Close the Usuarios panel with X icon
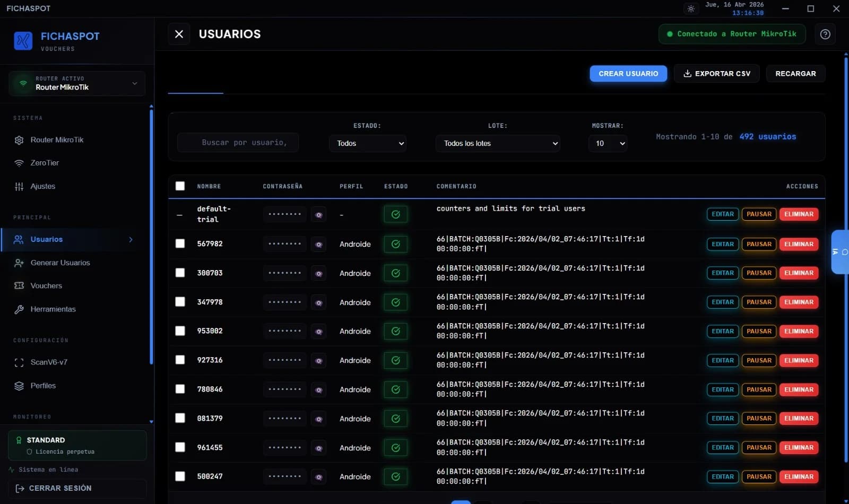The width and height of the screenshot is (849, 504). coord(179,34)
